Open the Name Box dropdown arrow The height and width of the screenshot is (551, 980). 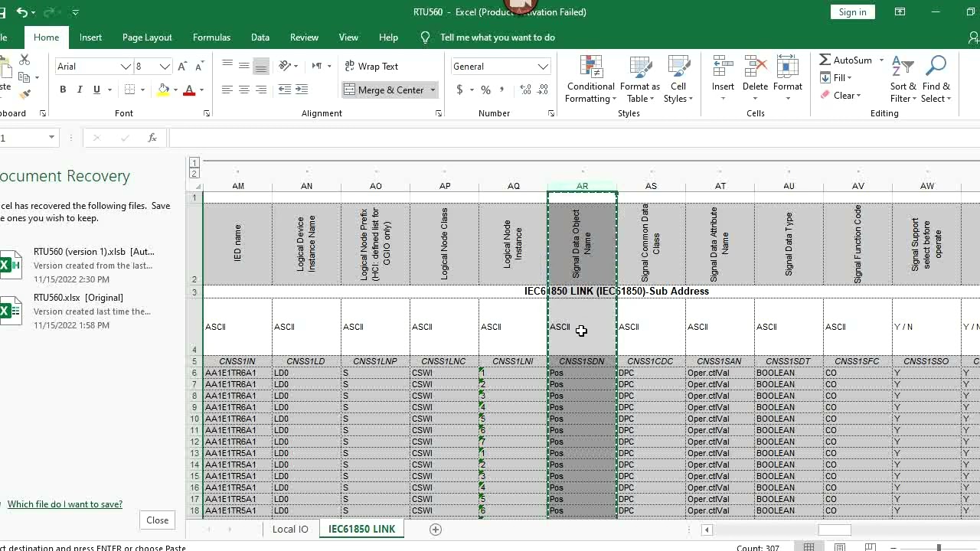51,138
